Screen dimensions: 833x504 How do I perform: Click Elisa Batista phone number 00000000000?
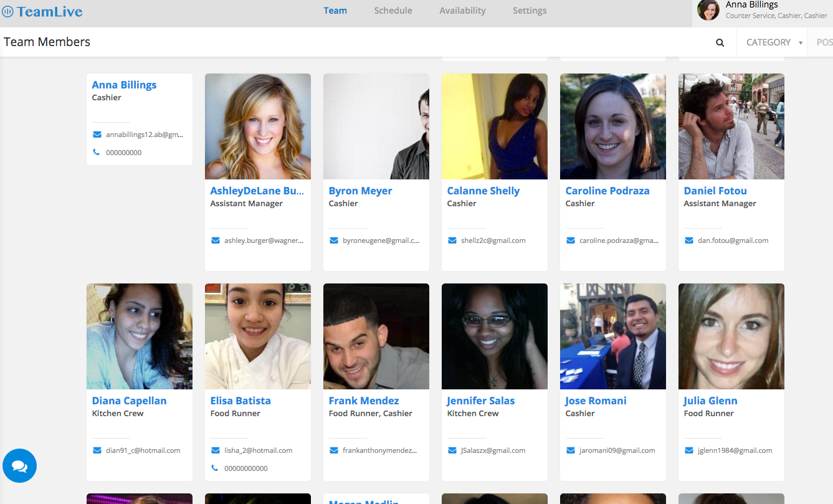(246, 468)
